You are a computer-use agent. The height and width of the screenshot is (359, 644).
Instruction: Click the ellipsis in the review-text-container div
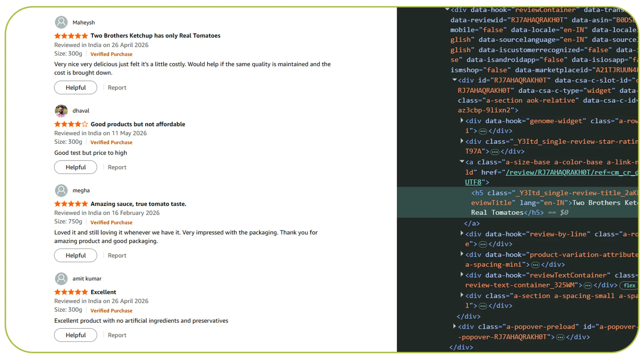pyautogui.click(x=588, y=285)
